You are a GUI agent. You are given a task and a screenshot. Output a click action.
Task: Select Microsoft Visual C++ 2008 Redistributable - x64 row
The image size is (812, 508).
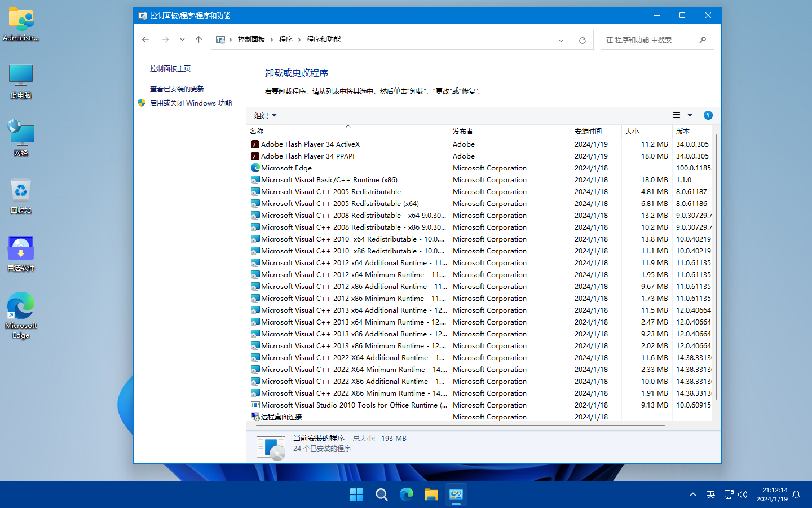pos(479,216)
